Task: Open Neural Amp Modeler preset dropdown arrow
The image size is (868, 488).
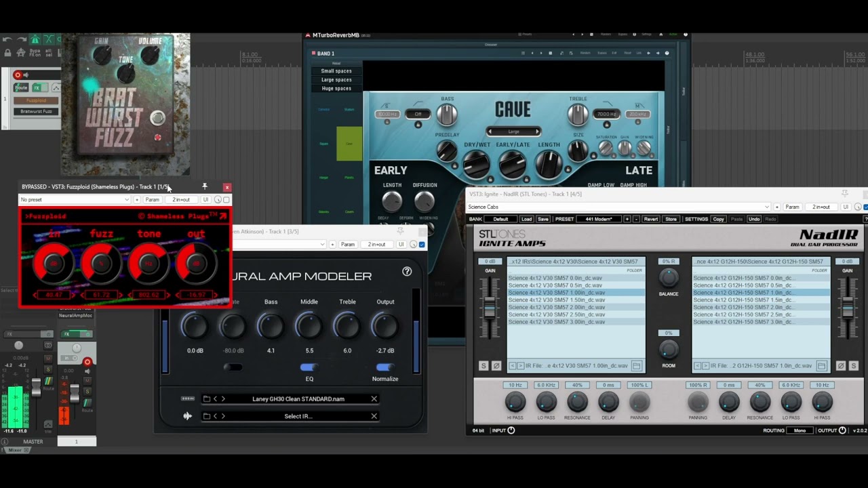Action: click(x=323, y=245)
